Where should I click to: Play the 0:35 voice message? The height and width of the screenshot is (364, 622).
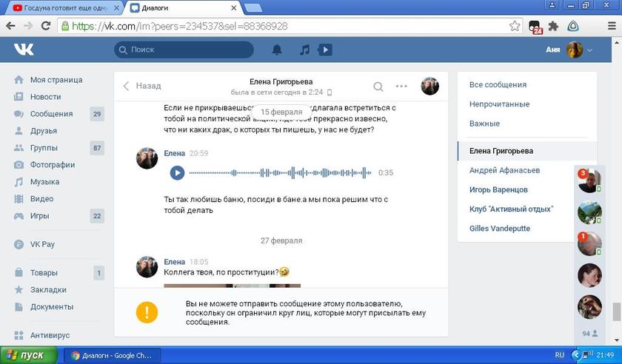pos(177,172)
